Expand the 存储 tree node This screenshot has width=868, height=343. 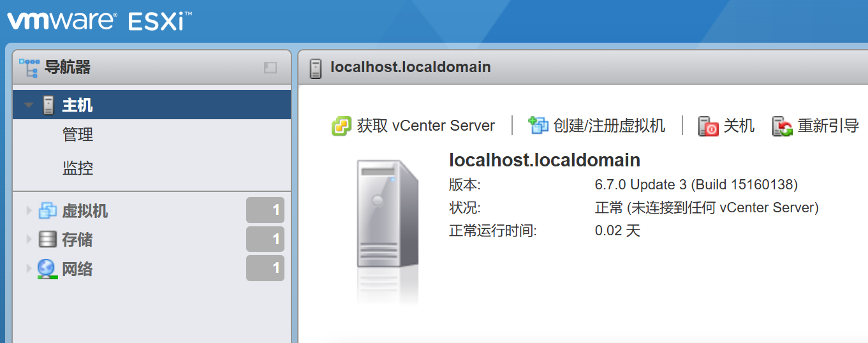pyautogui.click(x=29, y=239)
